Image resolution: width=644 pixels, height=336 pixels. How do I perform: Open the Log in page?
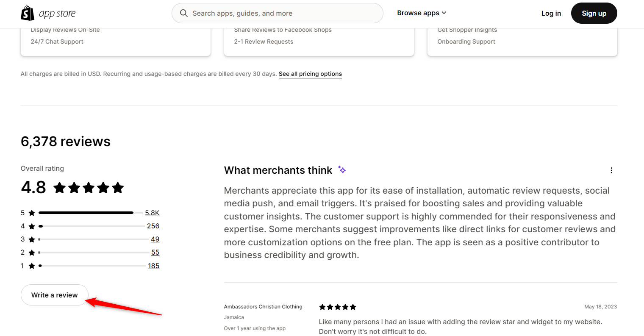coord(551,13)
